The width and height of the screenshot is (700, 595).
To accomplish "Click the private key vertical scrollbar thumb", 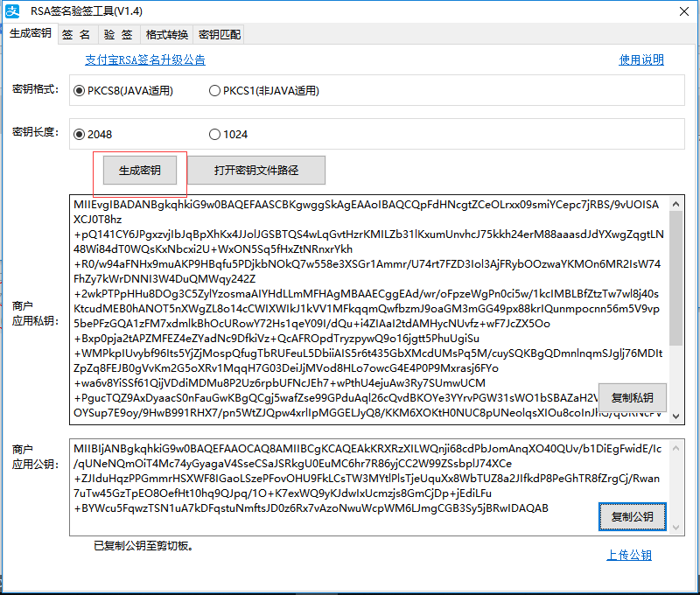I will (x=675, y=278).
